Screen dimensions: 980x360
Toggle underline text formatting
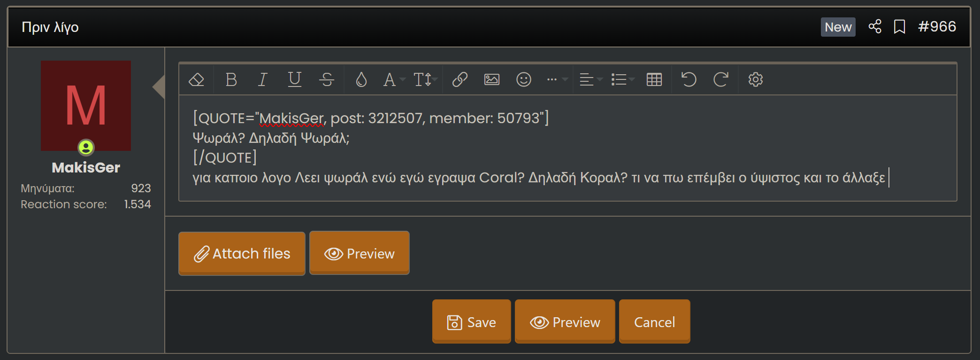pyautogui.click(x=295, y=79)
